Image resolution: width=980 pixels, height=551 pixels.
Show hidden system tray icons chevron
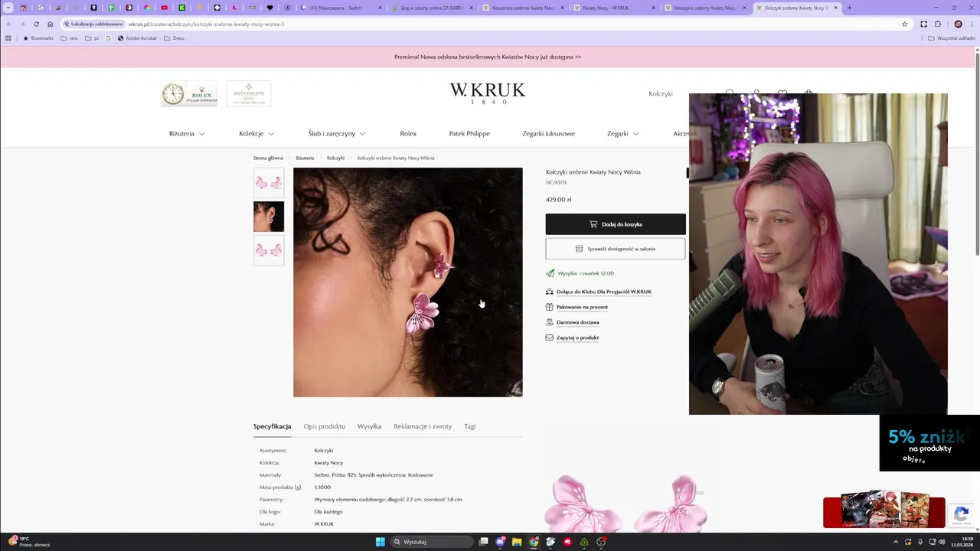894,542
